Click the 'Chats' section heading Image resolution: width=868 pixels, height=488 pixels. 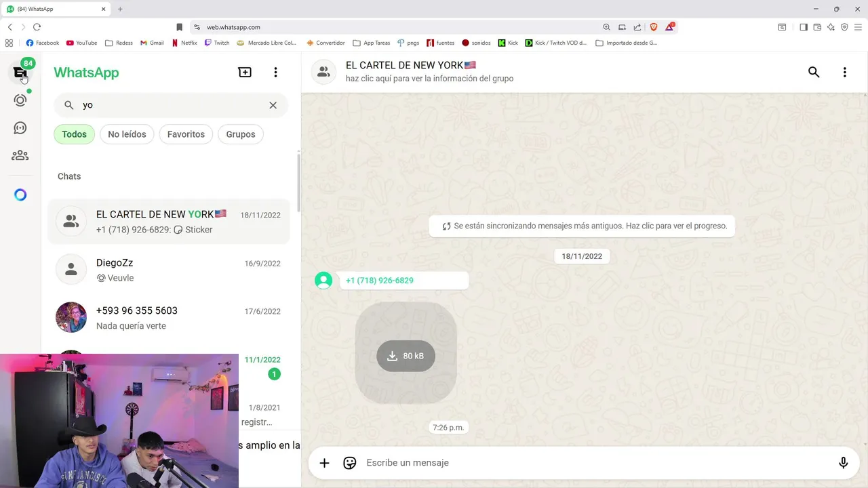tap(69, 176)
